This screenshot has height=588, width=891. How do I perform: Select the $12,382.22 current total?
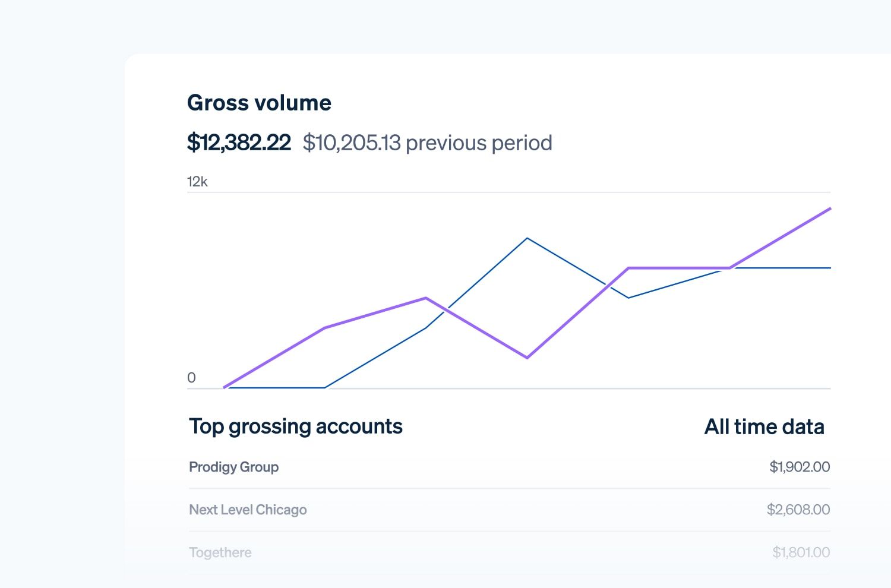click(x=239, y=143)
